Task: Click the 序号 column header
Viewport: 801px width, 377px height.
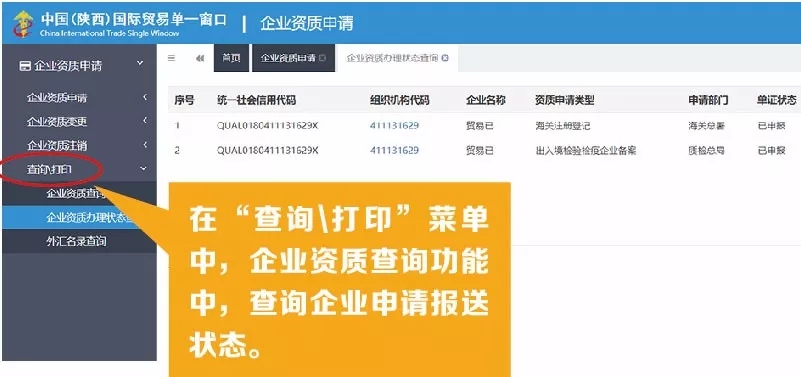Action: 184,101
